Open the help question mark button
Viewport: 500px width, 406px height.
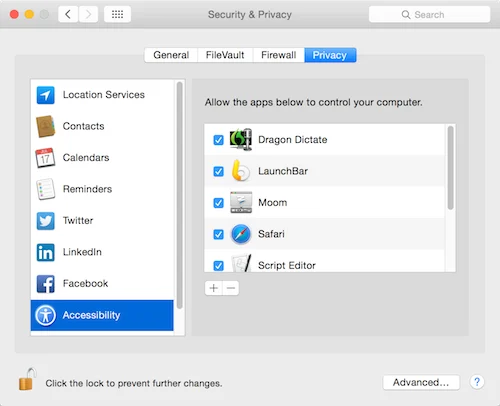pos(477,382)
